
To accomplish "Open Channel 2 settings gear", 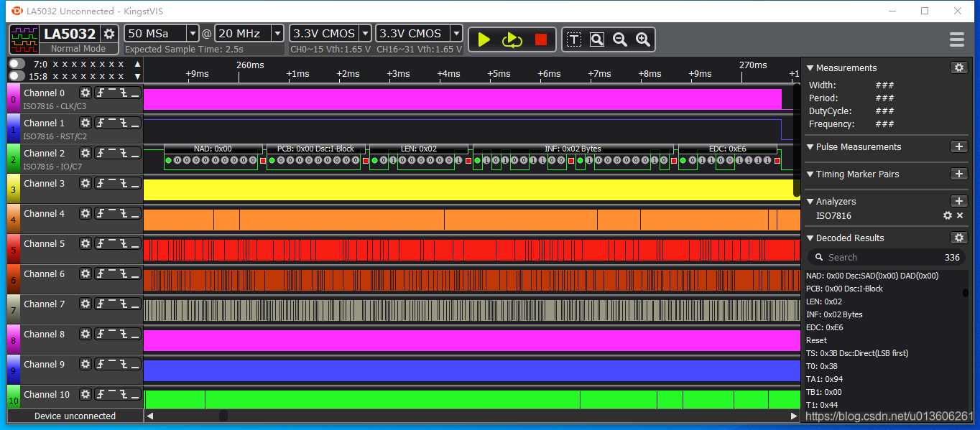I will [85, 153].
